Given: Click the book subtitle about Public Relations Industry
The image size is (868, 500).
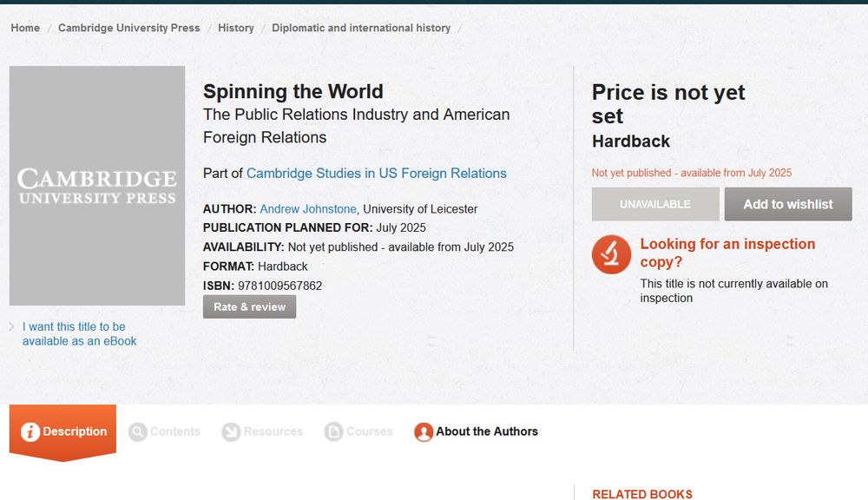Looking at the screenshot, I should [x=357, y=126].
